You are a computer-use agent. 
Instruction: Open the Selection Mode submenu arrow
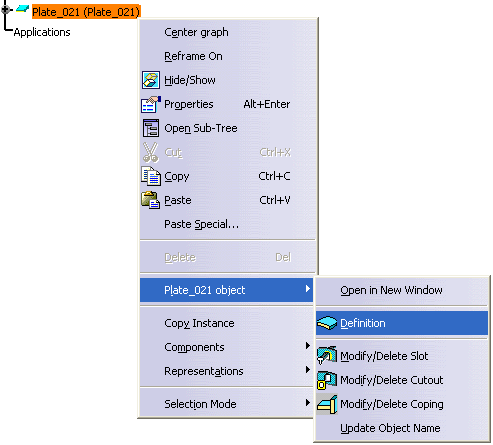pyautogui.click(x=308, y=403)
